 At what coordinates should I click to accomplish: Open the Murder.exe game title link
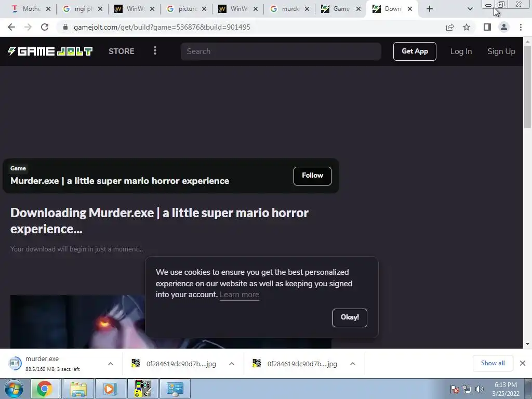[120, 181]
